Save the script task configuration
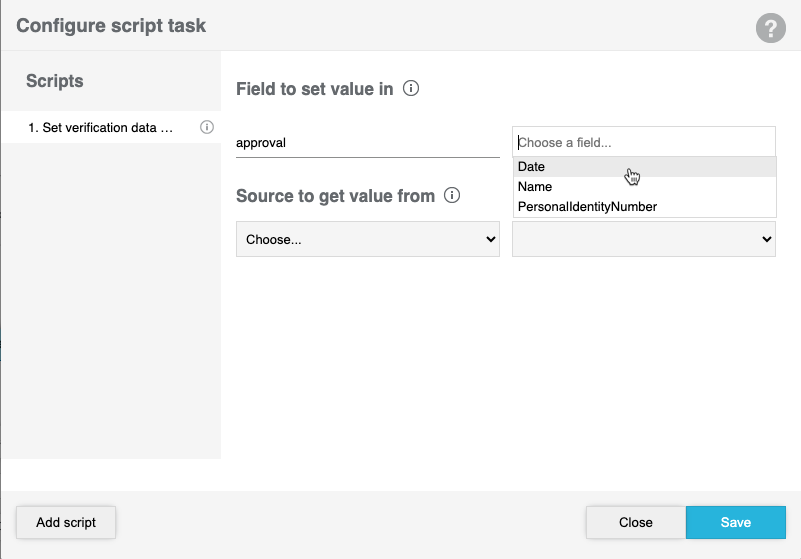This screenshot has height=559, width=801. coord(735,522)
